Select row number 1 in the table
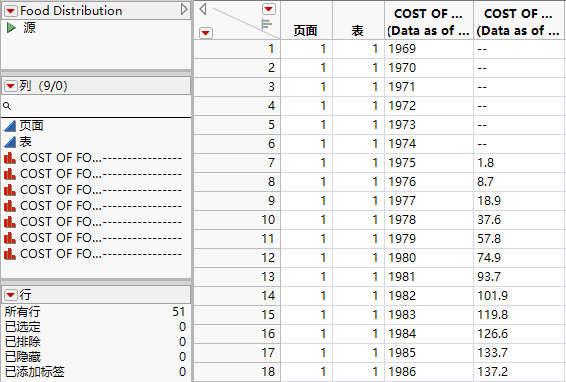 coord(237,49)
